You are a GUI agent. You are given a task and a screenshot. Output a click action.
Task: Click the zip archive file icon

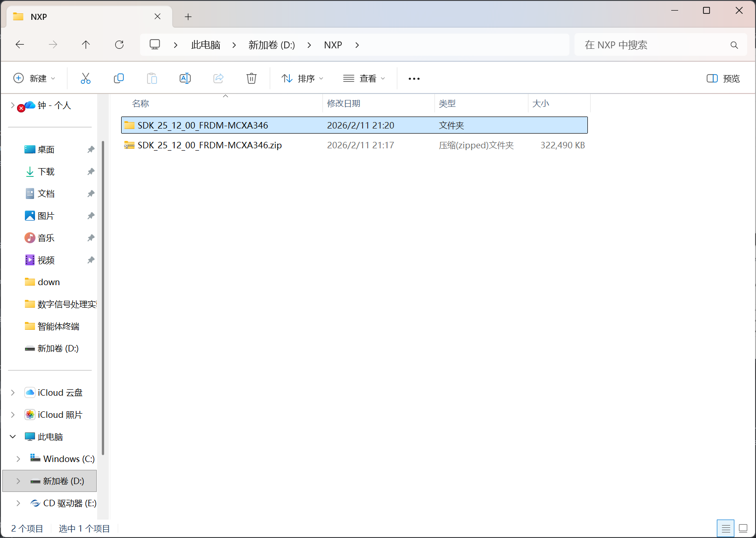[129, 145]
